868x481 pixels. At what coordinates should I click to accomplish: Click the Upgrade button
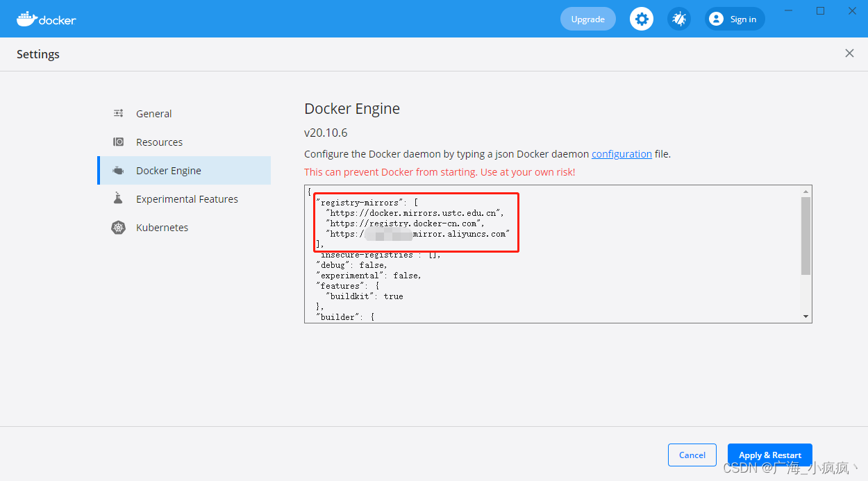pos(587,19)
